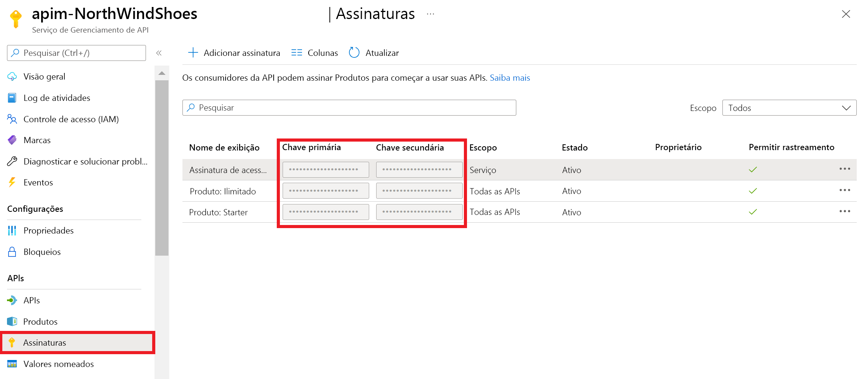Click primary key field for Produto: Starter
Image resolution: width=868 pixels, height=379 pixels.
coord(326,212)
